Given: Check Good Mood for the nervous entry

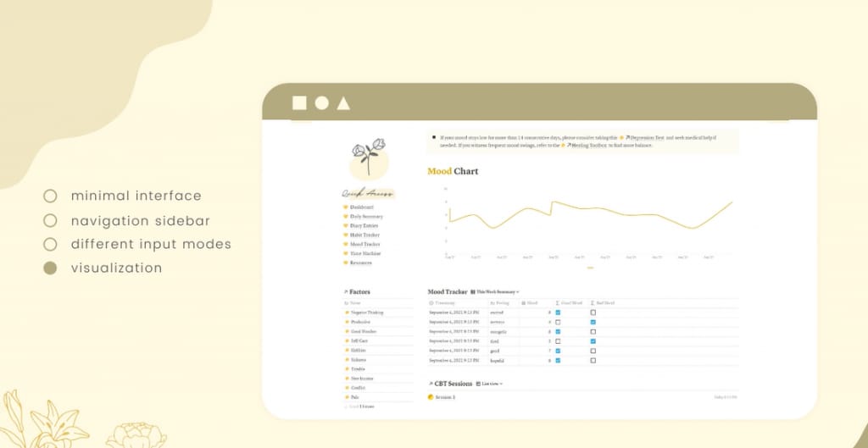Looking at the screenshot, I should click(x=558, y=322).
